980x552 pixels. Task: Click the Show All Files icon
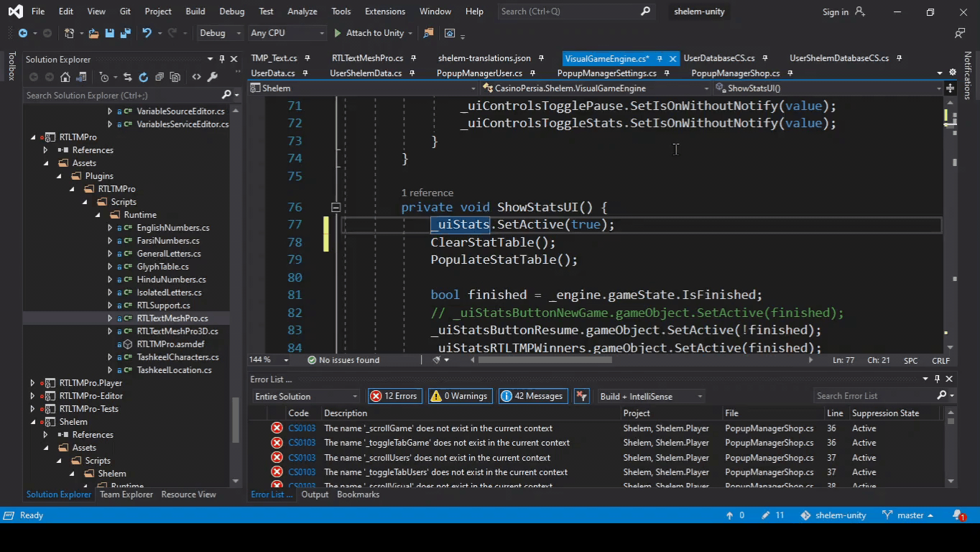pos(176,77)
